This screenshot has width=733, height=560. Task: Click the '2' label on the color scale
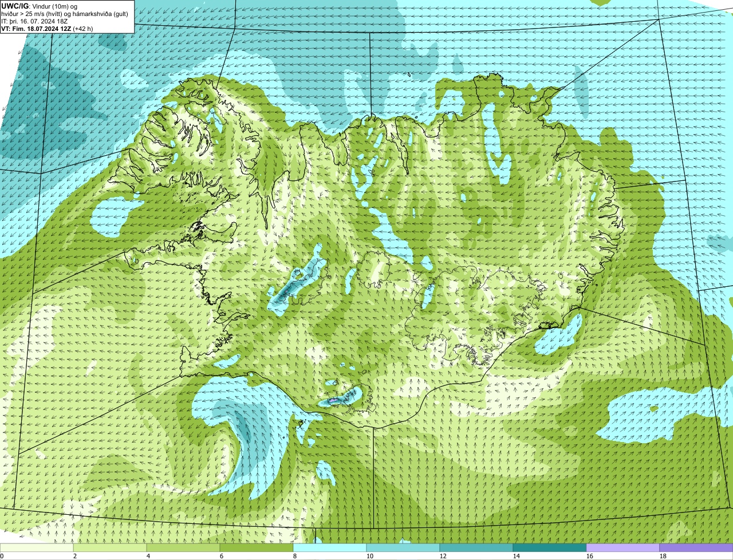(75, 556)
